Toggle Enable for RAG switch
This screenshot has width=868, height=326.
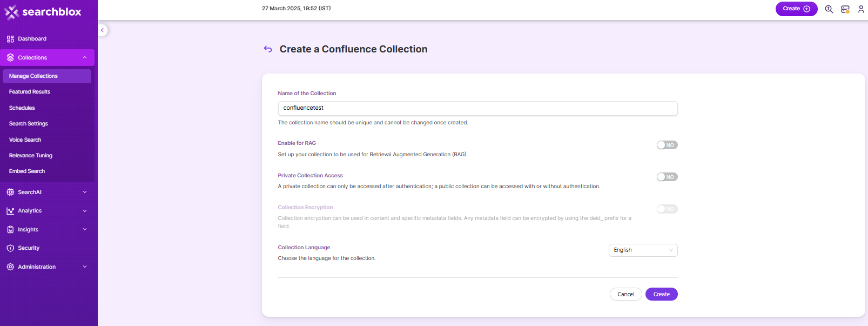(667, 145)
